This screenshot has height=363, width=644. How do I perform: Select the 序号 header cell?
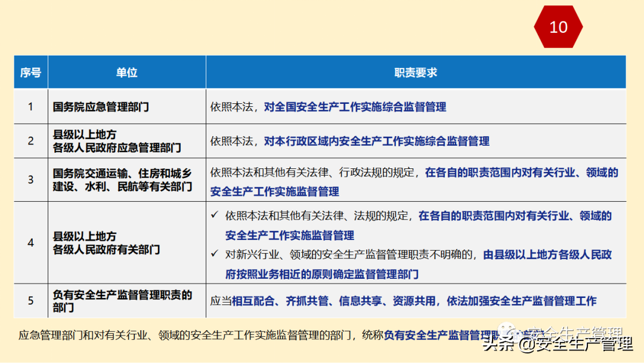coord(30,72)
